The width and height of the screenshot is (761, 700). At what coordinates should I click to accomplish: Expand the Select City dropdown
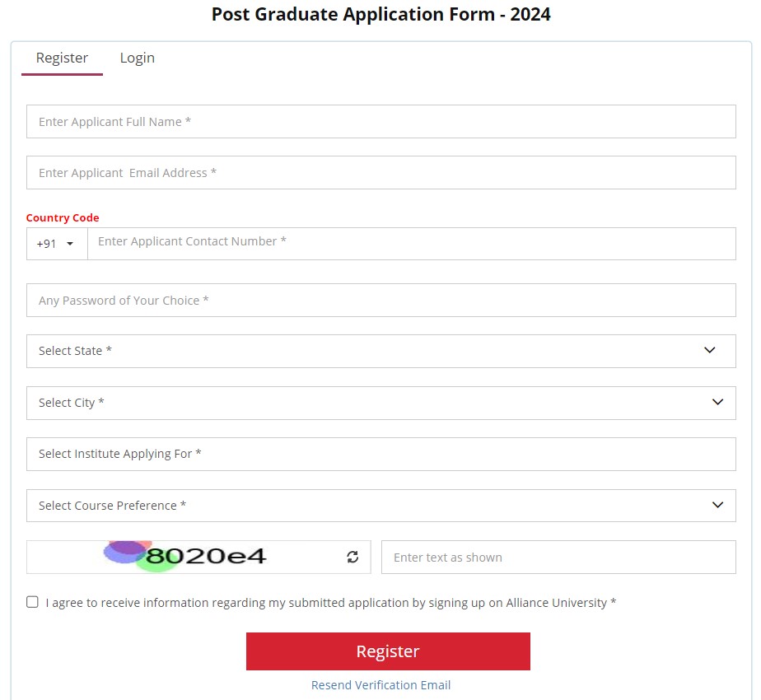pos(380,403)
